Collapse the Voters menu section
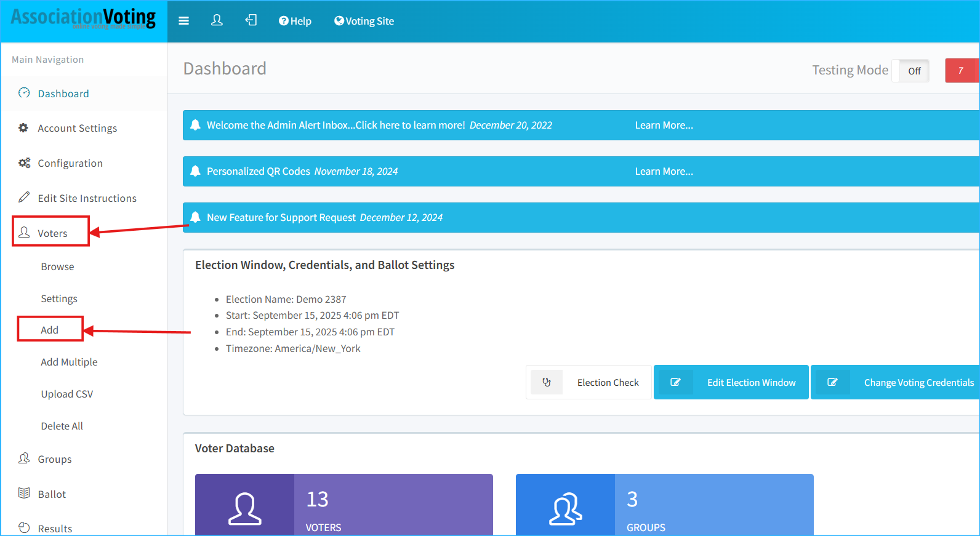The image size is (980, 536). 52,233
